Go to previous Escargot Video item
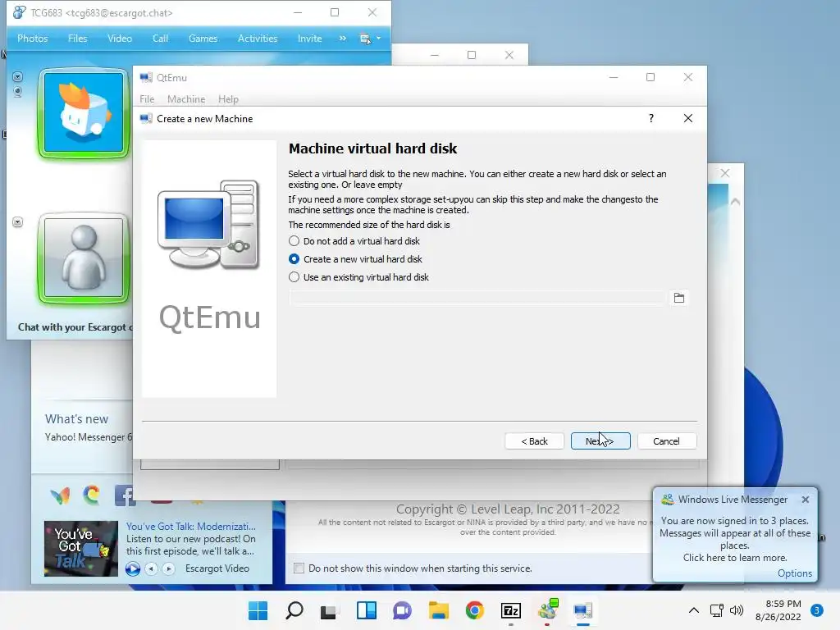 tap(151, 568)
